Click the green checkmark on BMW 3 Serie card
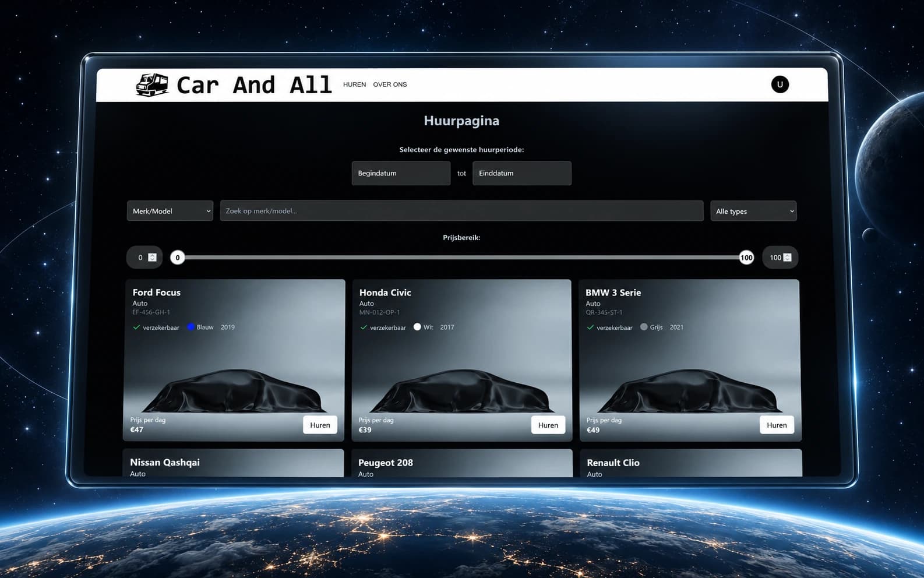Image resolution: width=924 pixels, height=578 pixels. point(590,327)
